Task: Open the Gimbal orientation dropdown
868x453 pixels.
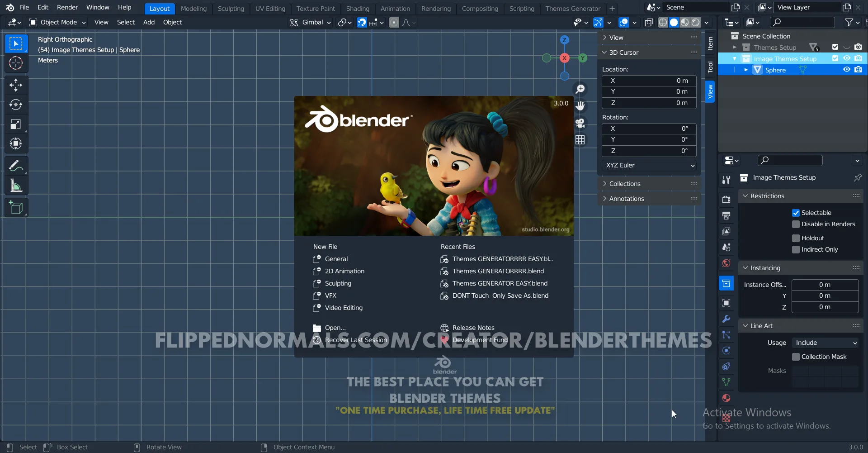Action: pyautogui.click(x=310, y=23)
